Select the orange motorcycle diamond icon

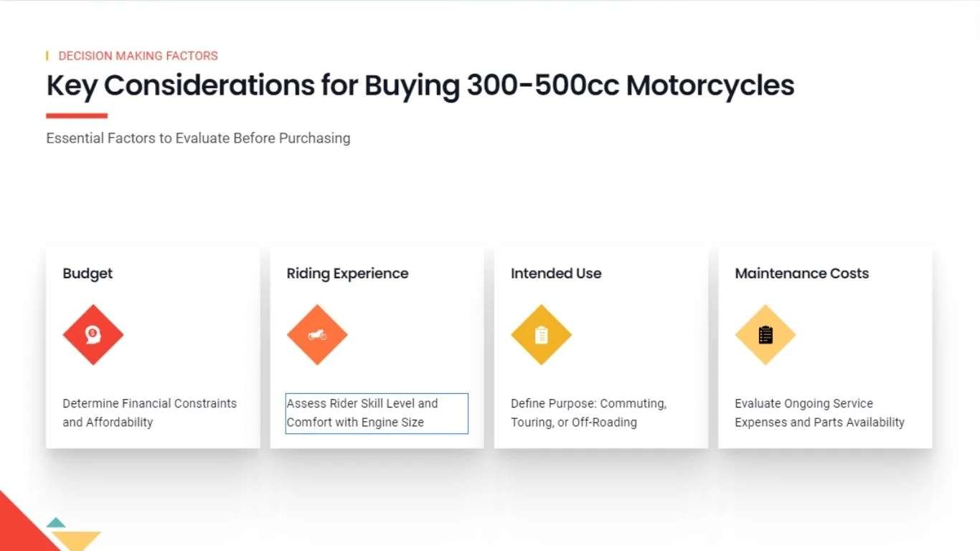317,335
